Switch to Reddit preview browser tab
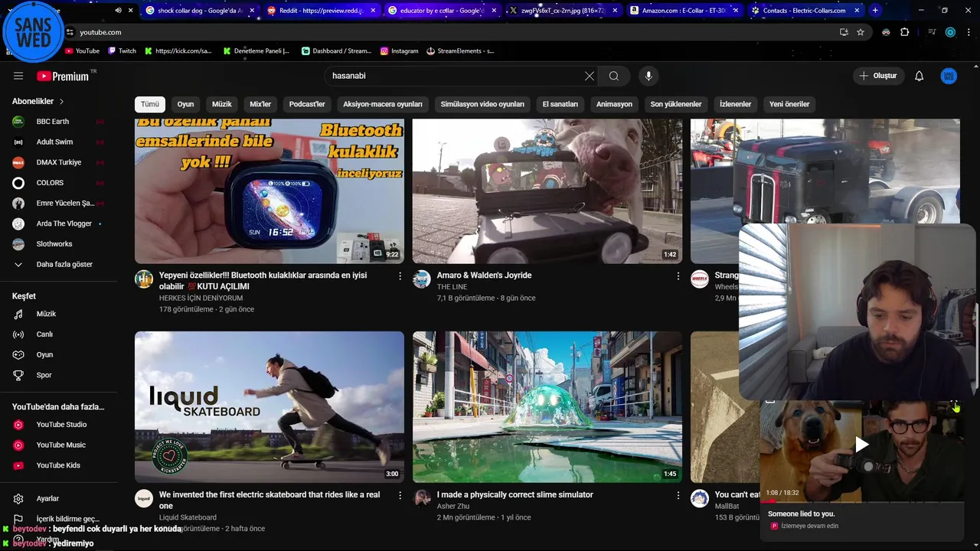980x551 pixels. [320, 11]
